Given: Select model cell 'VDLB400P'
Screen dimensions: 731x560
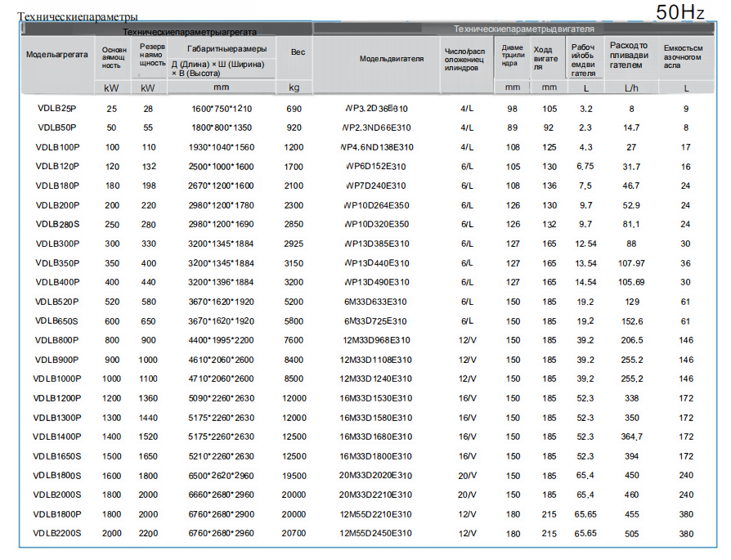Looking at the screenshot, I should (x=57, y=282).
